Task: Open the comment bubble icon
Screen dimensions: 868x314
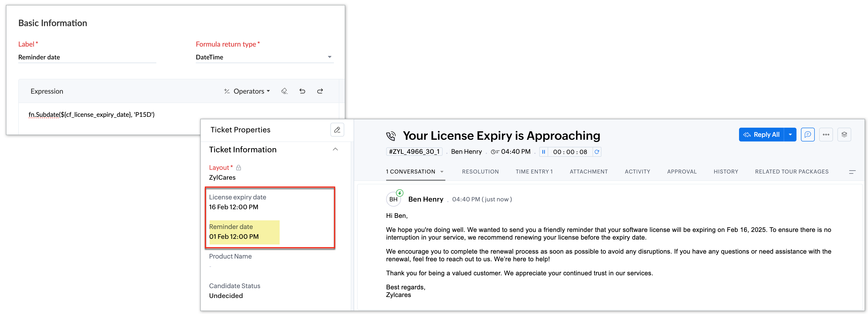Action: coord(807,134)
